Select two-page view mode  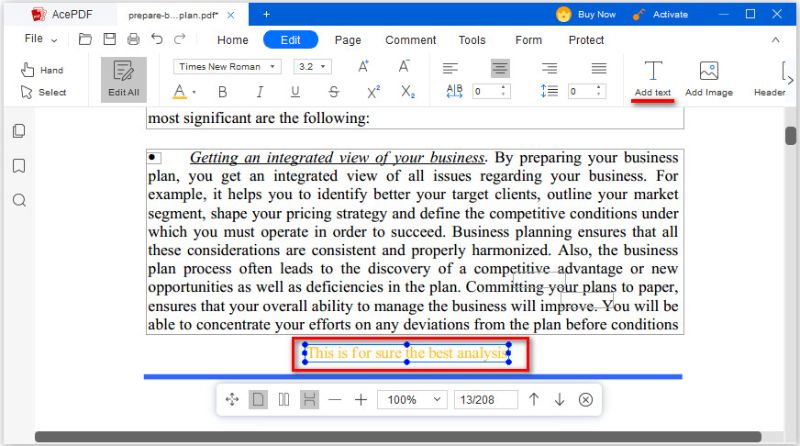284,400
